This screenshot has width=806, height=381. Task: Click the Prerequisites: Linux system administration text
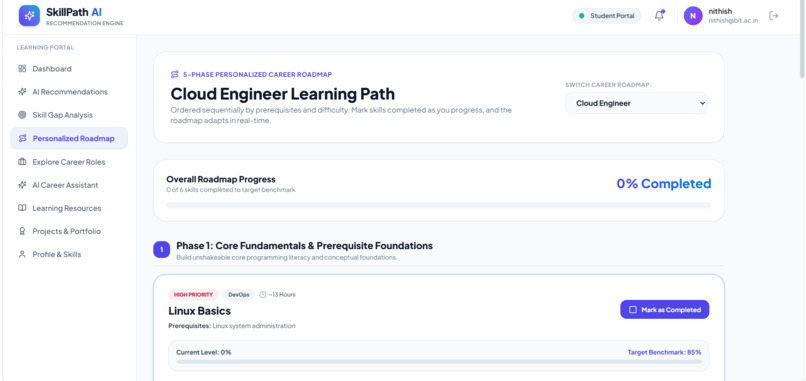(x=232, y=325)
